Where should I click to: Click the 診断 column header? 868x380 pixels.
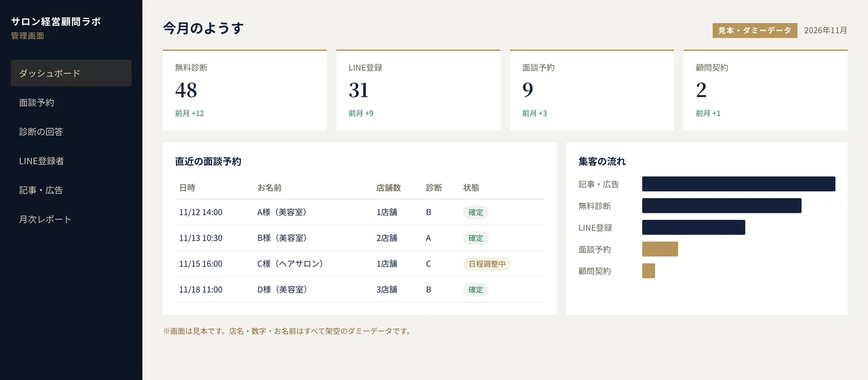tap(434, 188)
